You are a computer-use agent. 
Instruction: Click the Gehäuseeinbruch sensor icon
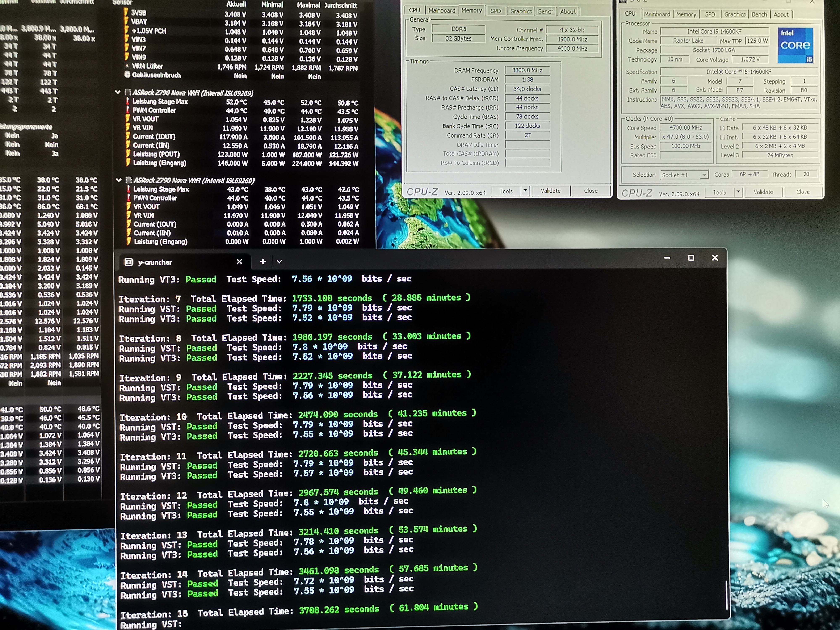coord(127,74)
